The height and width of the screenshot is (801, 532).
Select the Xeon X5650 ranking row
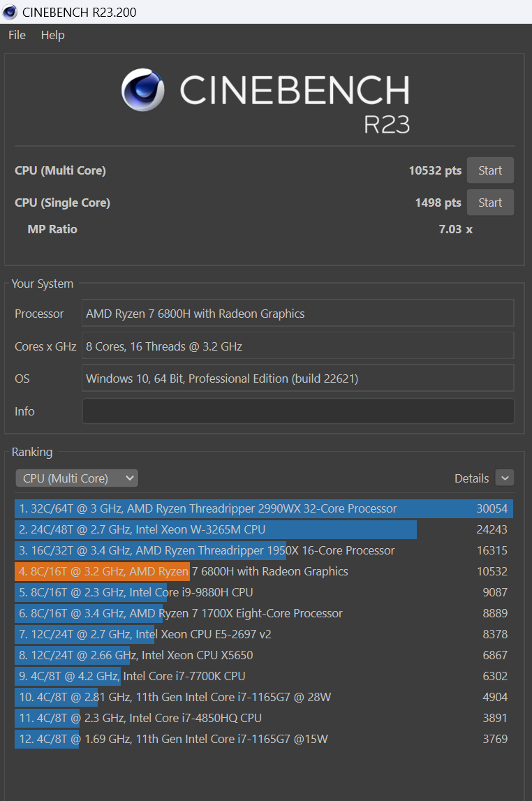tap(264, 656)
